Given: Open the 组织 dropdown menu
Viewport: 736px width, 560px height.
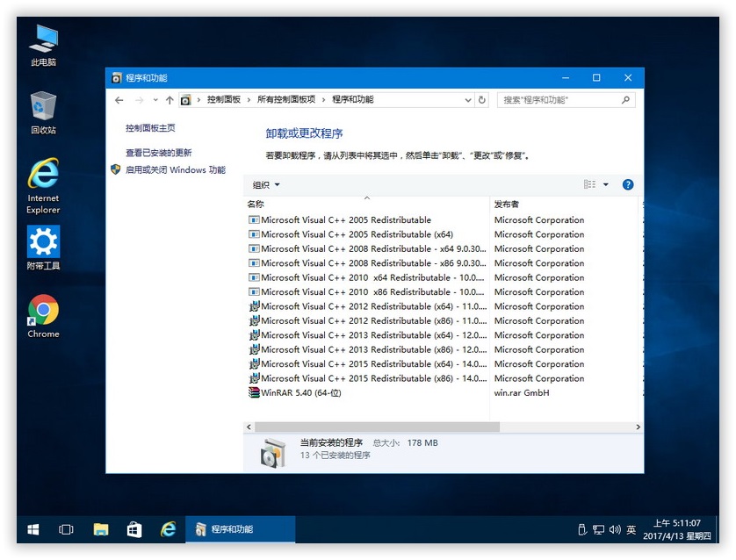Looking at the screenshot, I should tap(265, 185).
